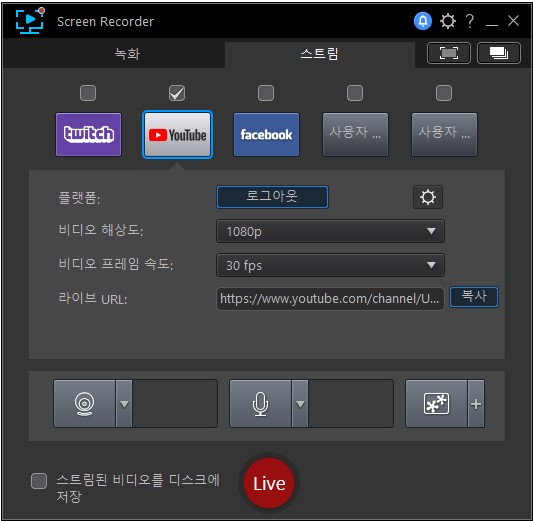Switch to the 스트림 tab
The image size is (533, 521).
320,54
